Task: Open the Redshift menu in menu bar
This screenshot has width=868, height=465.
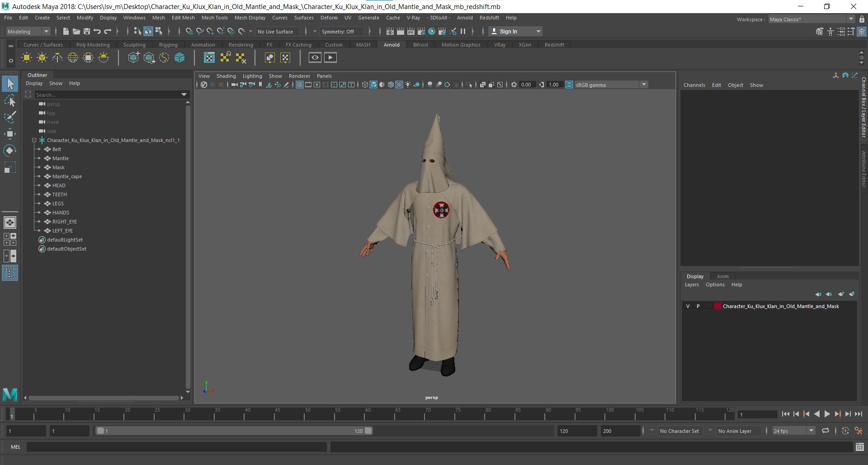Action: pos(489,18)
